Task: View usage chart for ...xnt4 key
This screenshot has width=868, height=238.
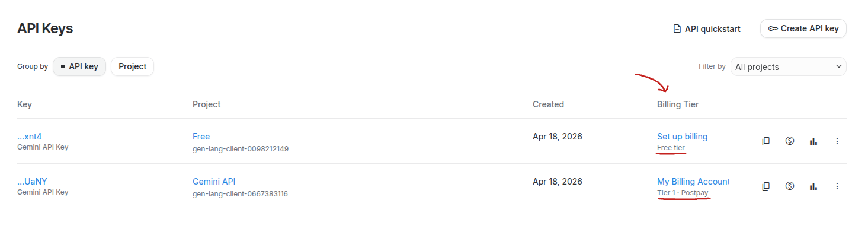Action: (x=813, y=141)
